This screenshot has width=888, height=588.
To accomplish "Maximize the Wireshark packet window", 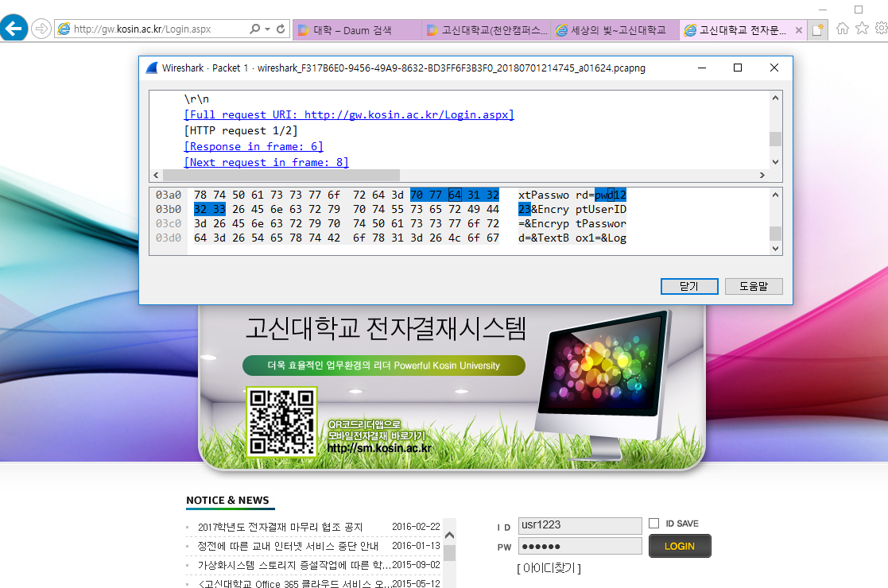I will point(738,68).
